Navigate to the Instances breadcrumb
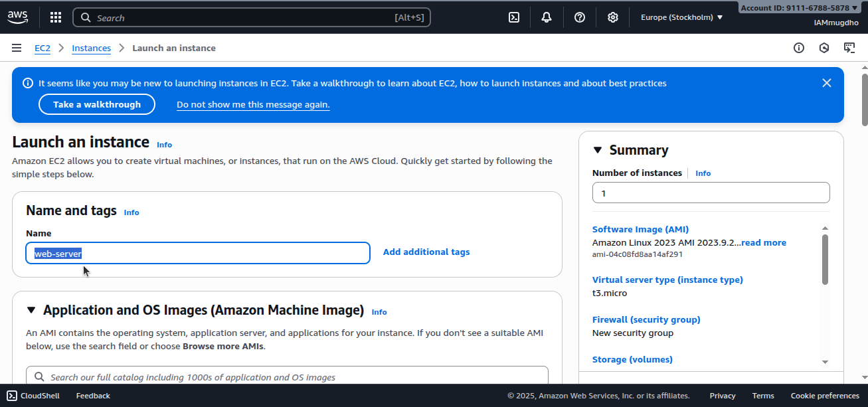This screenshot has height=407, width=868. coord(91,48)
